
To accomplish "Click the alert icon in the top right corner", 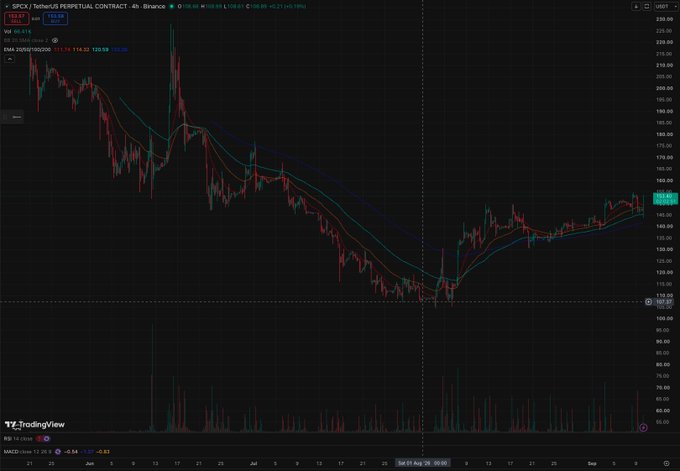I will coord(636,7).
